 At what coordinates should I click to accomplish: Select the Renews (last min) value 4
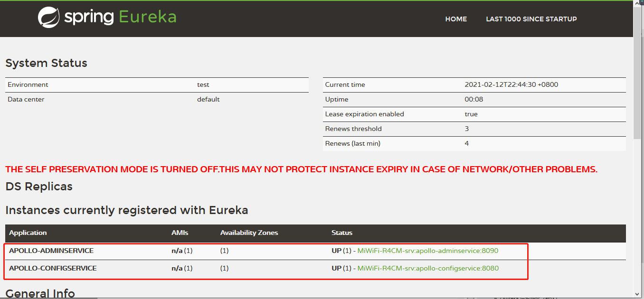click(467, 143)
